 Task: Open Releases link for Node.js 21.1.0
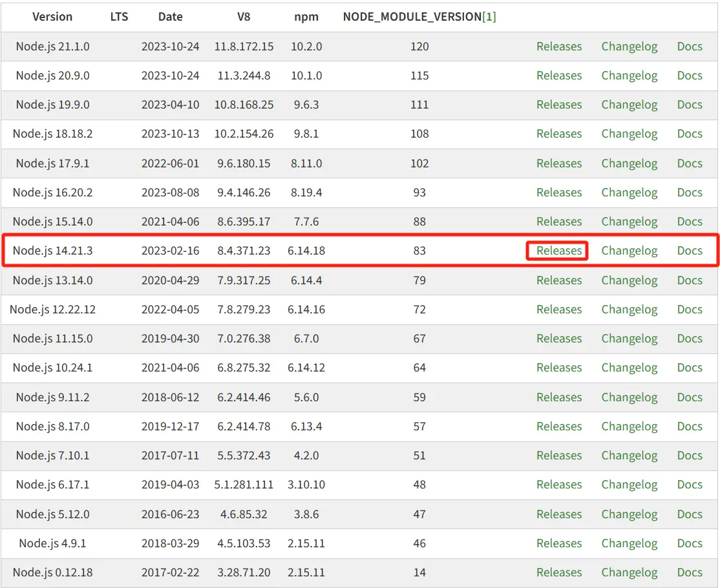point(559,47)
